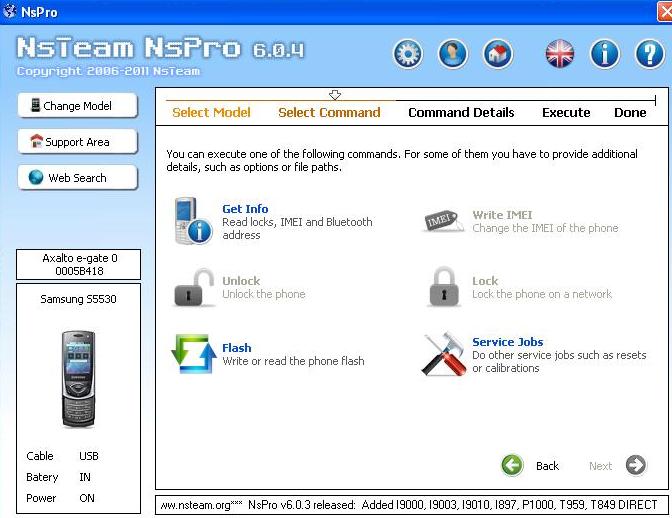Select the Get Info command link
672x518 pixels.
245,209
